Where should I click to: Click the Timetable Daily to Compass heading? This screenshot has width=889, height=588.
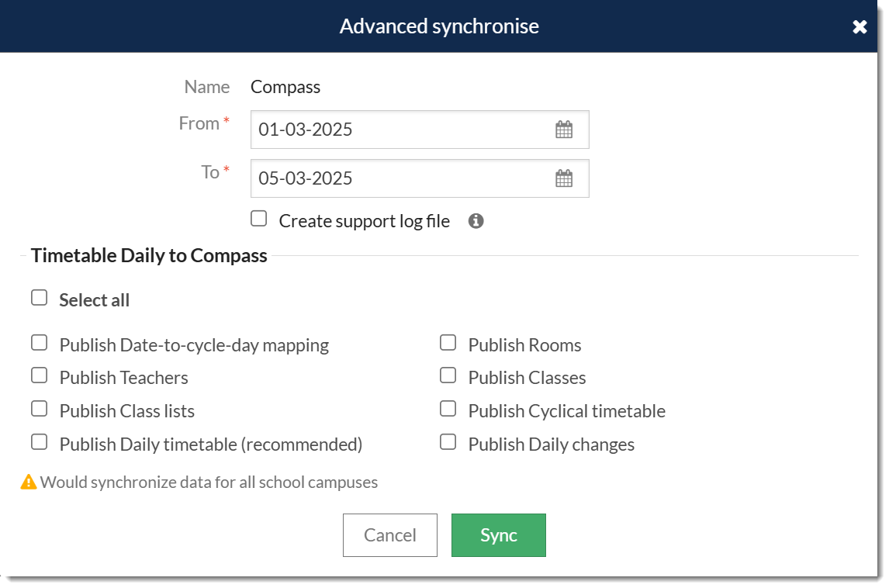click(x=149, y=255)
